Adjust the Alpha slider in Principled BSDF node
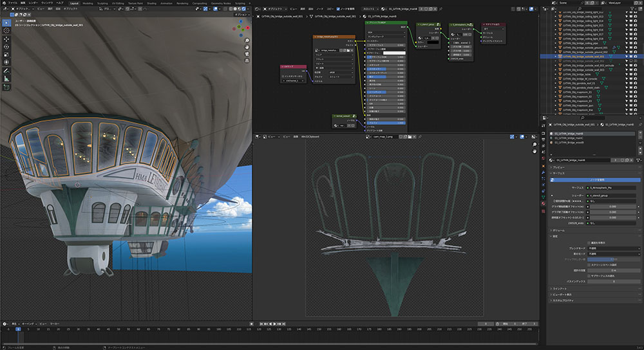Image resolution: width=644 pixels, height=350 pixels. pyautogui.click(x=386, y=123)
